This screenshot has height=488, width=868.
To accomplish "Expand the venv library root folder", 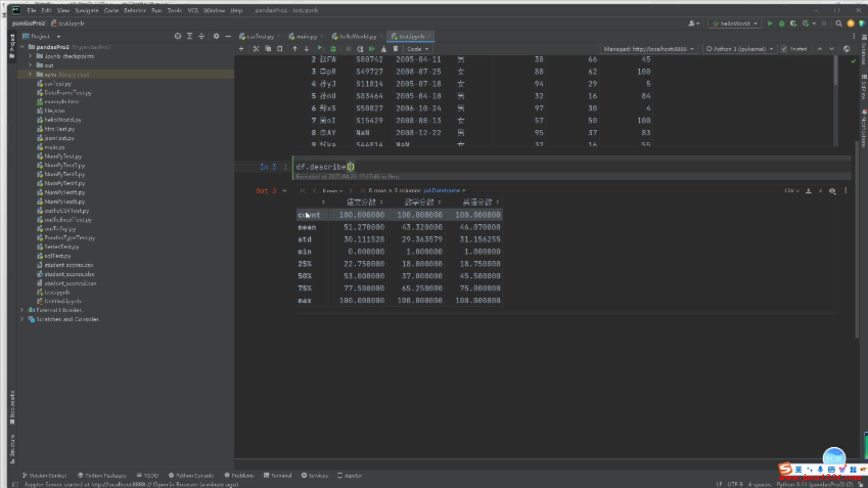I will click(x=30, y=74).
